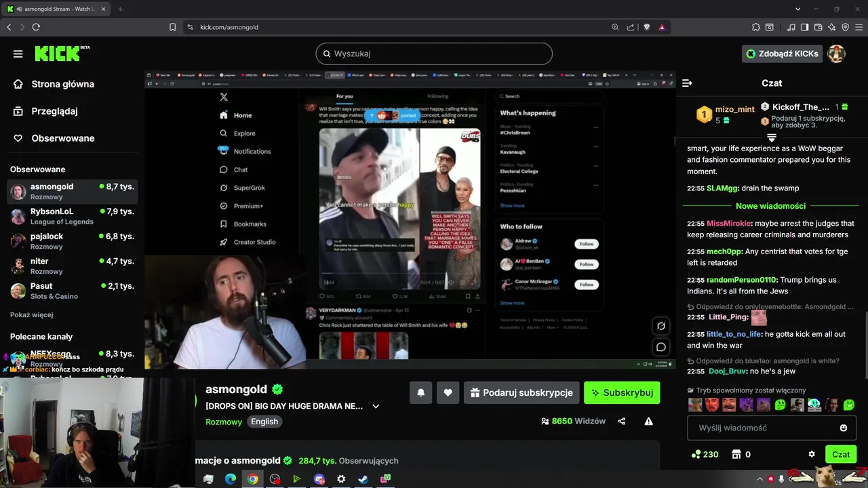
Task: Click the browser back arrow
Action: [x=9, y=27]
